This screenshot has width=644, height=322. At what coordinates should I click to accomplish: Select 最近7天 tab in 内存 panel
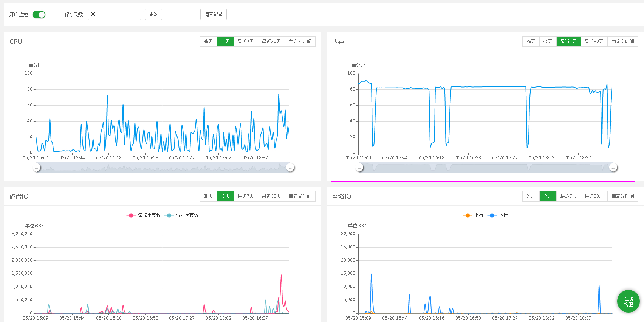[568, 42]
